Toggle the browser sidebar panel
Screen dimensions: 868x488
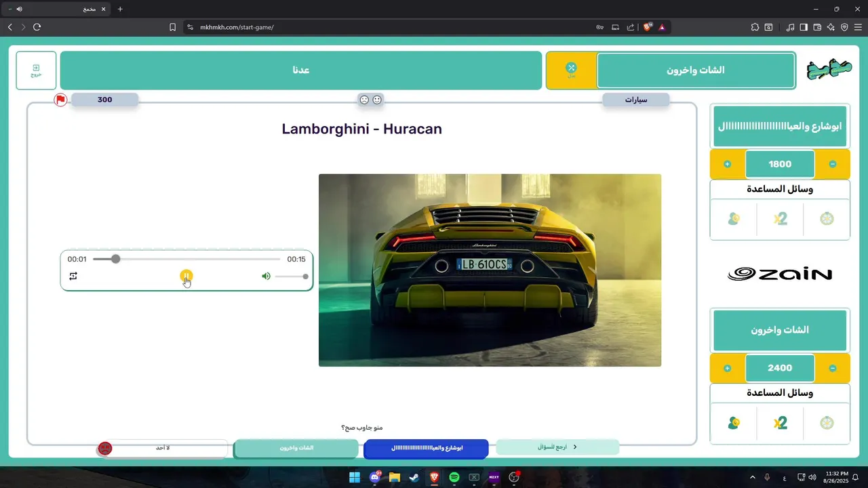click(804, 27)
